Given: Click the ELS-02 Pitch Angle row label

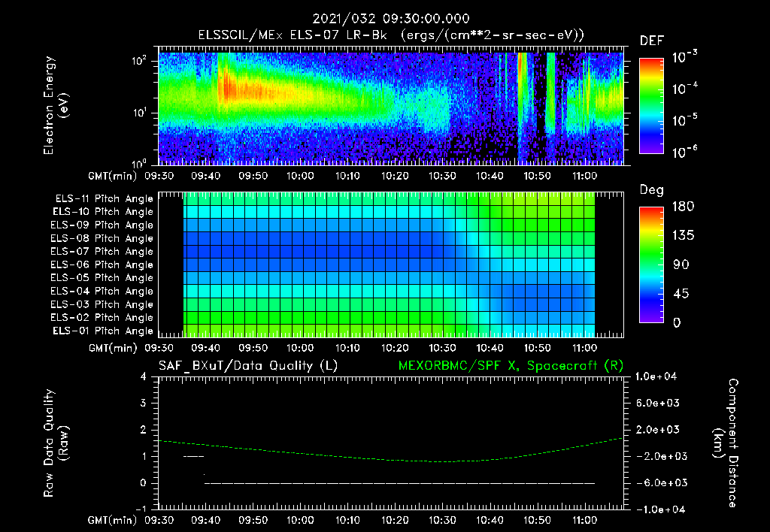Looking at the screenshot, I should tap(102, 318).
